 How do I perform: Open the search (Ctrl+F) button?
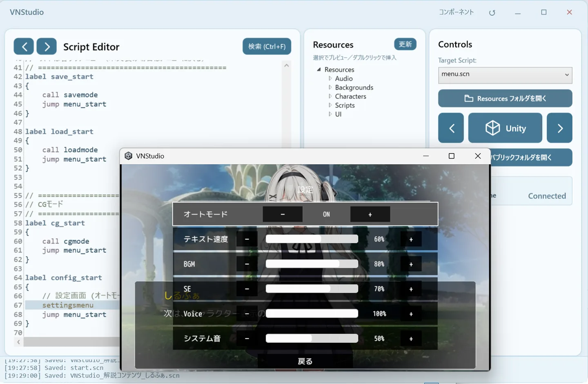[267, 47]
